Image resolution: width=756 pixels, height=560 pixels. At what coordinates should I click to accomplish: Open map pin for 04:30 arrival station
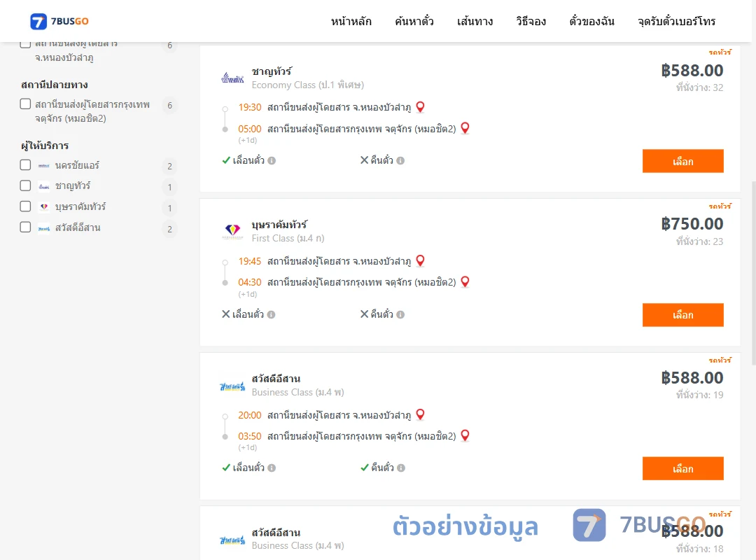pyautogui.click(x=465, y=281)
